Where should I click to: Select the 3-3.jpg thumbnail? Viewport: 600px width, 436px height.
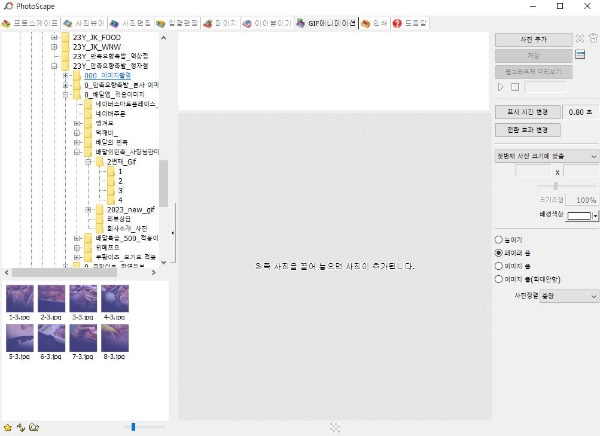click(x=83, y=299)
